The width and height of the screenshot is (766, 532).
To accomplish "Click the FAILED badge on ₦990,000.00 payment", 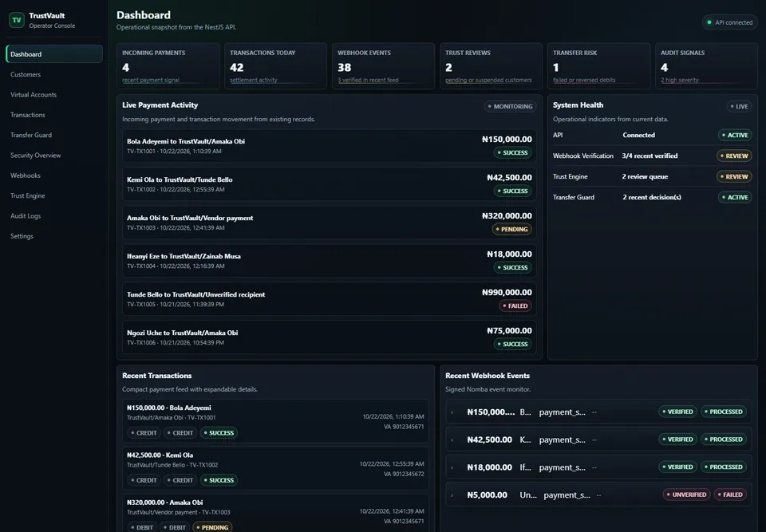I will click(x=515, y=305).
